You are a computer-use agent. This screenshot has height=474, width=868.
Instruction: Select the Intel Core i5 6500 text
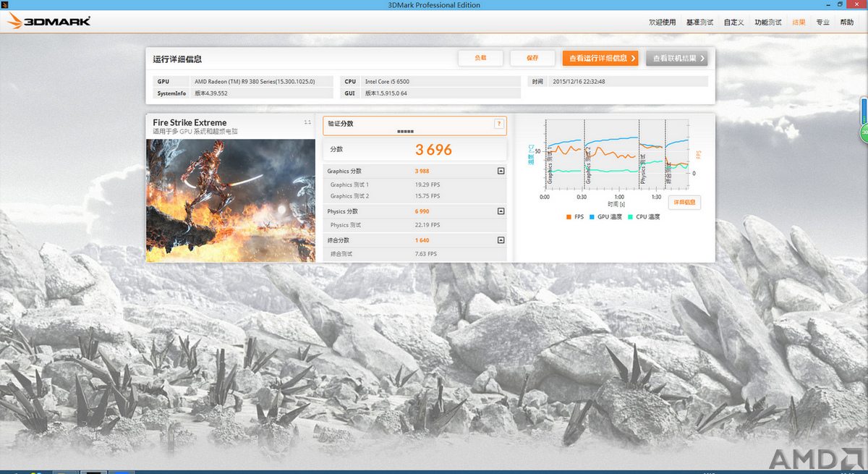coord(387,82)
